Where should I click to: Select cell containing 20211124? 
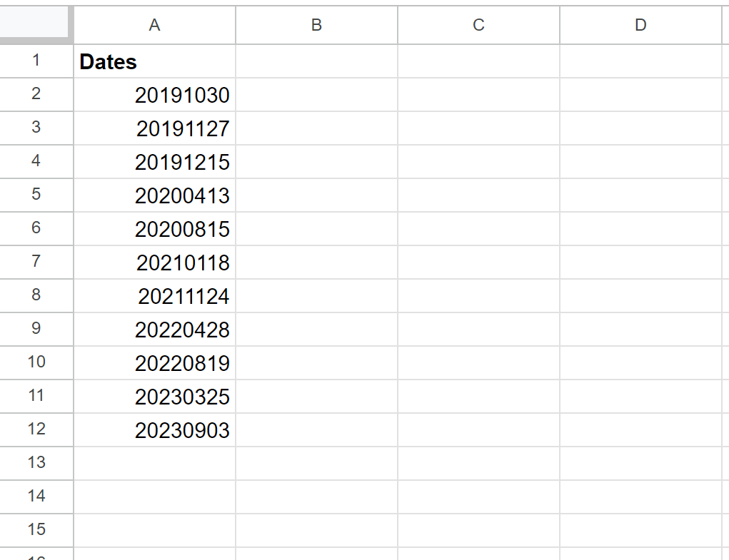coord(154,296)
